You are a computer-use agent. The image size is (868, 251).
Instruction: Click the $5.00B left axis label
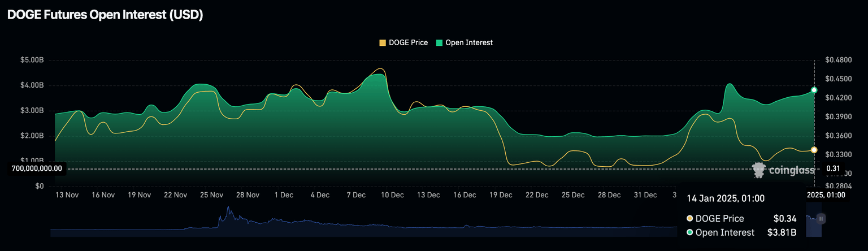32,60
